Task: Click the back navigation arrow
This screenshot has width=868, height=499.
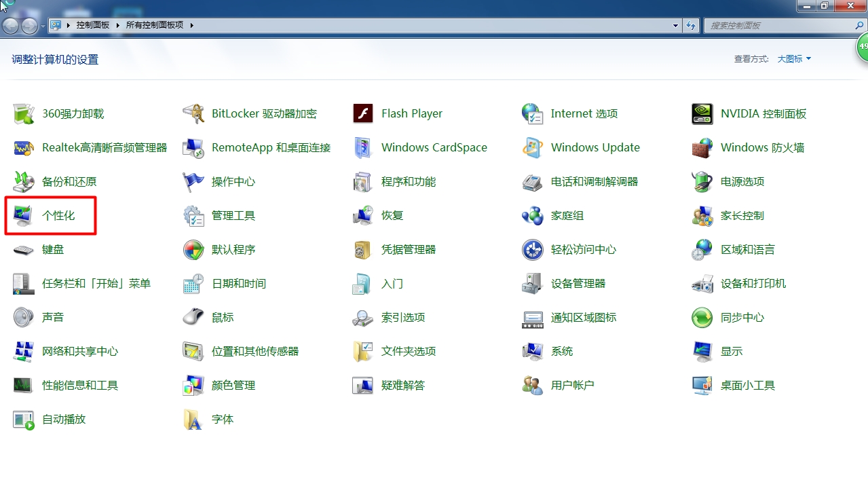Action: click(x=10, y=25)
